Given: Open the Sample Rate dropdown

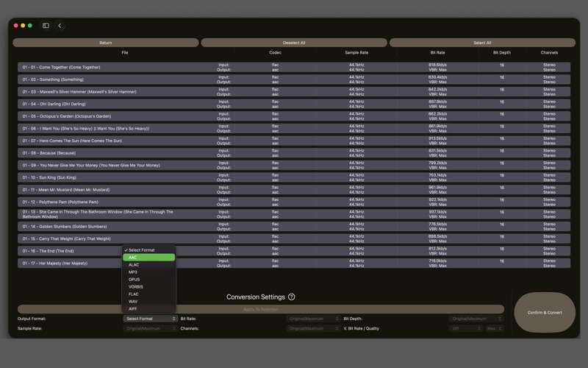Looking at the screenshot, I should 151,328.
